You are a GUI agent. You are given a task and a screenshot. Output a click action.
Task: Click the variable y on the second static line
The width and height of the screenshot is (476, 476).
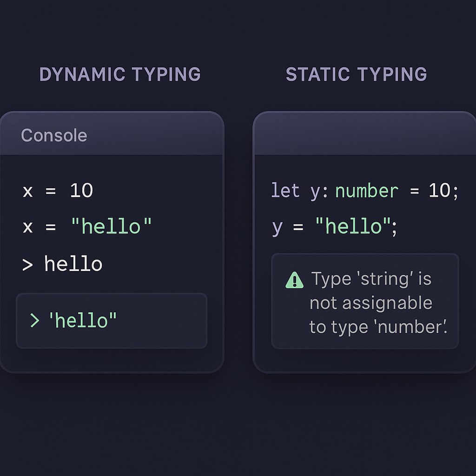[277, 227]
